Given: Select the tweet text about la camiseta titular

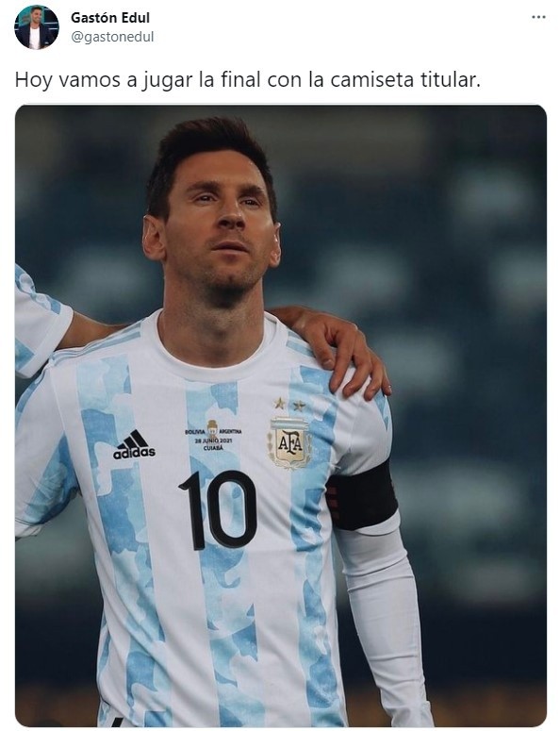Looking at the screenshot, I should tap(247, 80).
